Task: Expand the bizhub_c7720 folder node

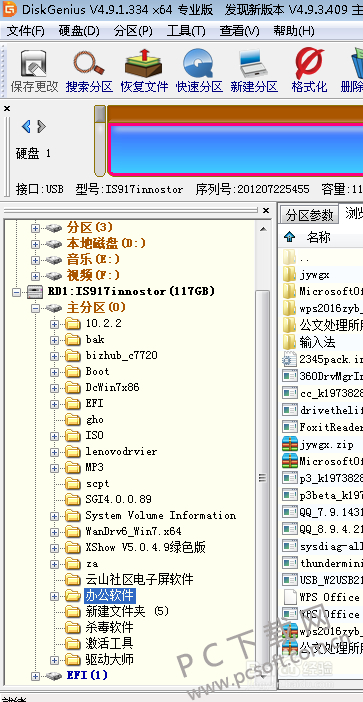Action: (55, 356)
